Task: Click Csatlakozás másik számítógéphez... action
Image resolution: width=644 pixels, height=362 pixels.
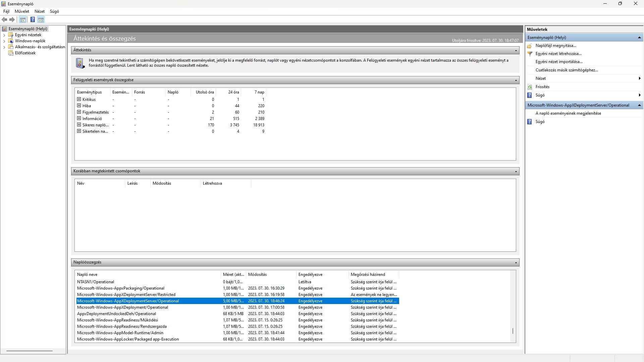Action: point(567,70)
